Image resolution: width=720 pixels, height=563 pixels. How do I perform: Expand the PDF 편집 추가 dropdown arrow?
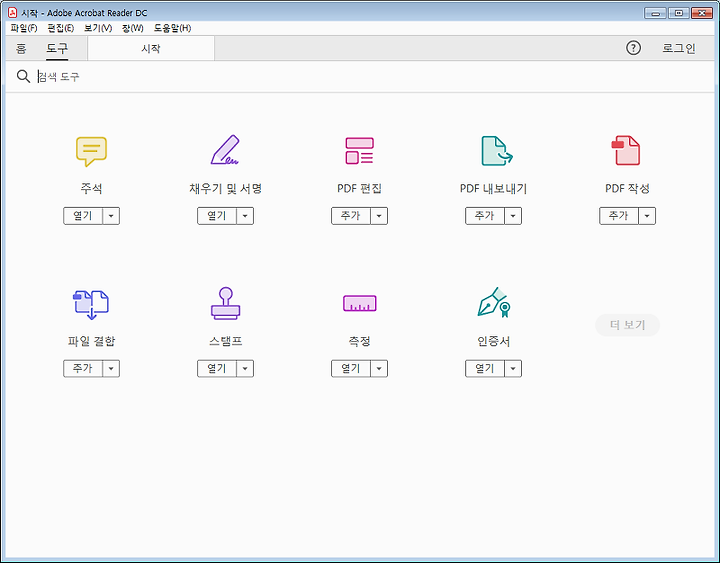pyautogui.click(x=379, y=216)
